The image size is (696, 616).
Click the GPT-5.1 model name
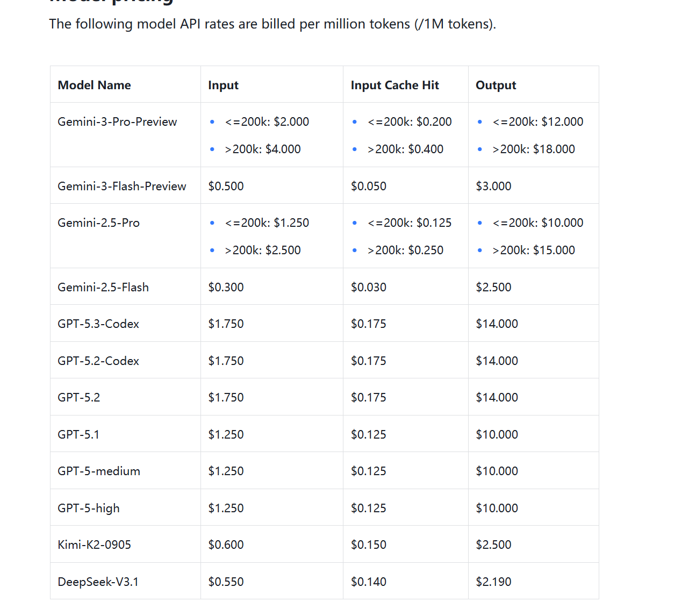(78, 434)
